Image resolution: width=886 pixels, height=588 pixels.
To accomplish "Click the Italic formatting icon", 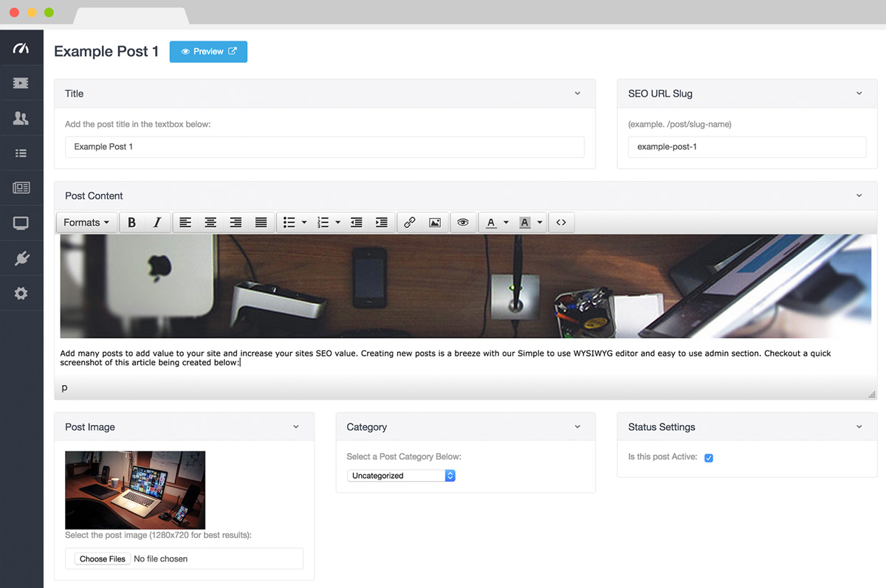I will (157, 223).
